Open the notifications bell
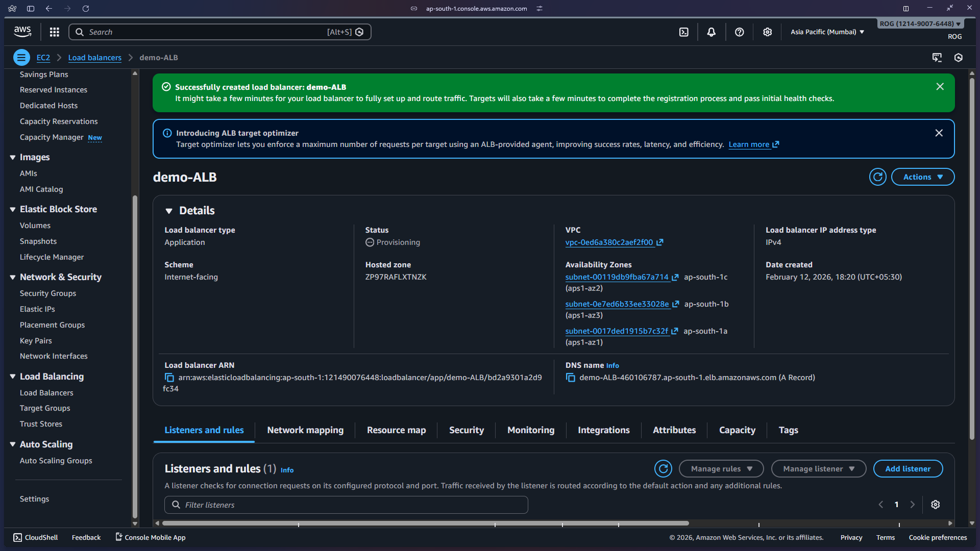The height and width of the screenshot is (551, 980). coord(711,32)
